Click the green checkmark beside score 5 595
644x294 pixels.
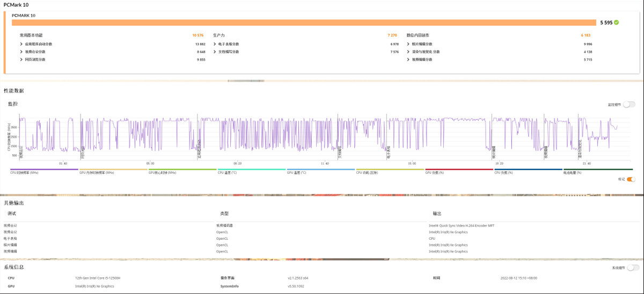617,23
